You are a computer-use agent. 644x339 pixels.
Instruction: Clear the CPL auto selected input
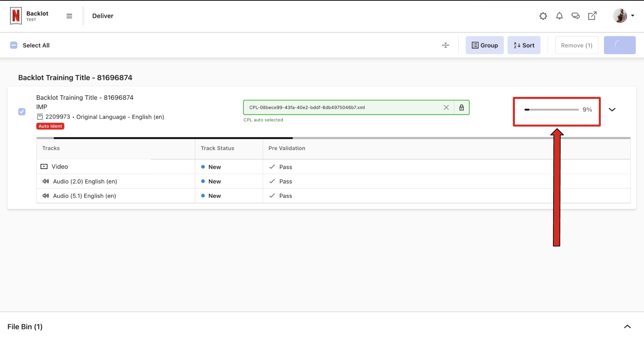point(446,108)
